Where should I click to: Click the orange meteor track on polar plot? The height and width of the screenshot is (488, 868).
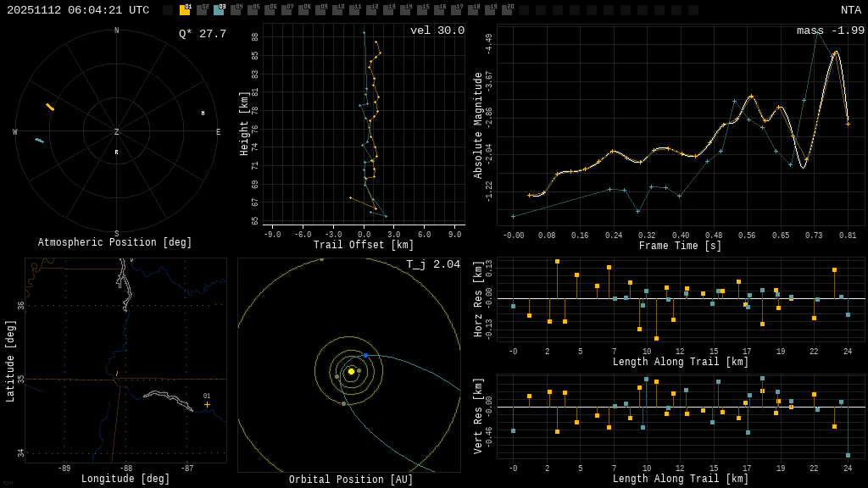tap(50, 107)
